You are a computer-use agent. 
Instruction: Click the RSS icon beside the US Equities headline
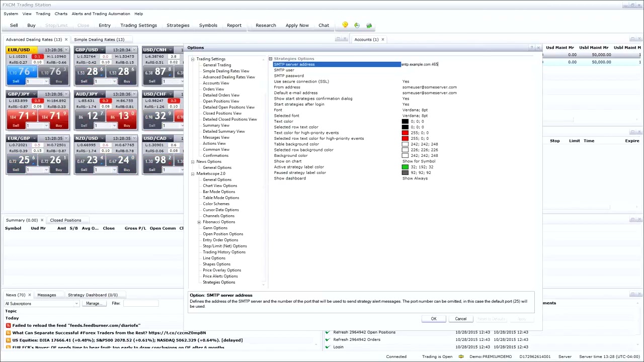pyautogui.click(x=8, y=340)
